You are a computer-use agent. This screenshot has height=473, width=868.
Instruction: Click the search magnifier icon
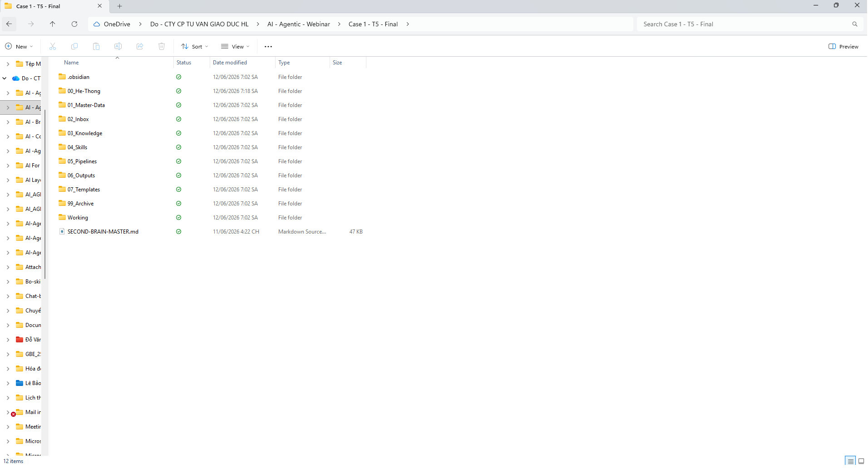[855, 24]
